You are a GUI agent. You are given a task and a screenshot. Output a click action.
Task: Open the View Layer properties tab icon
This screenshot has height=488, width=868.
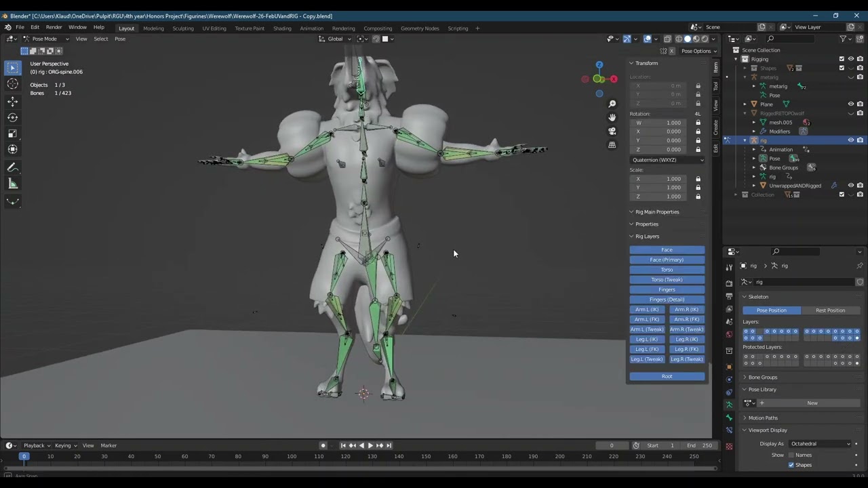[x=729, y=309]
